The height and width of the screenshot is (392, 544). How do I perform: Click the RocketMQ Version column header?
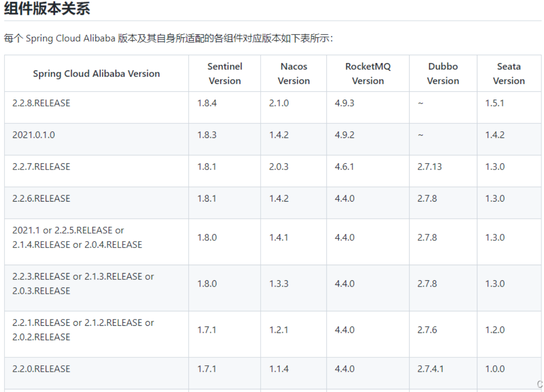click(x=368, y=74)
